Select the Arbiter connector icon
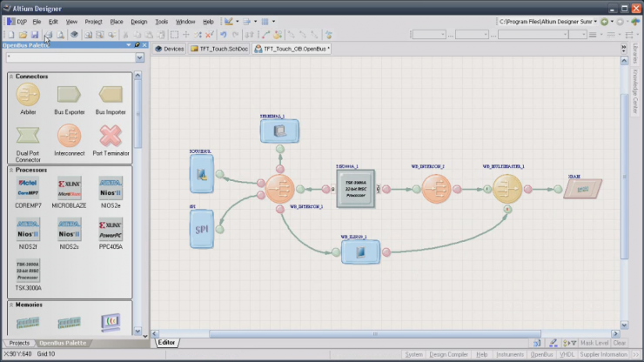Viewport: 644px width, 362px height. [28, 94]
